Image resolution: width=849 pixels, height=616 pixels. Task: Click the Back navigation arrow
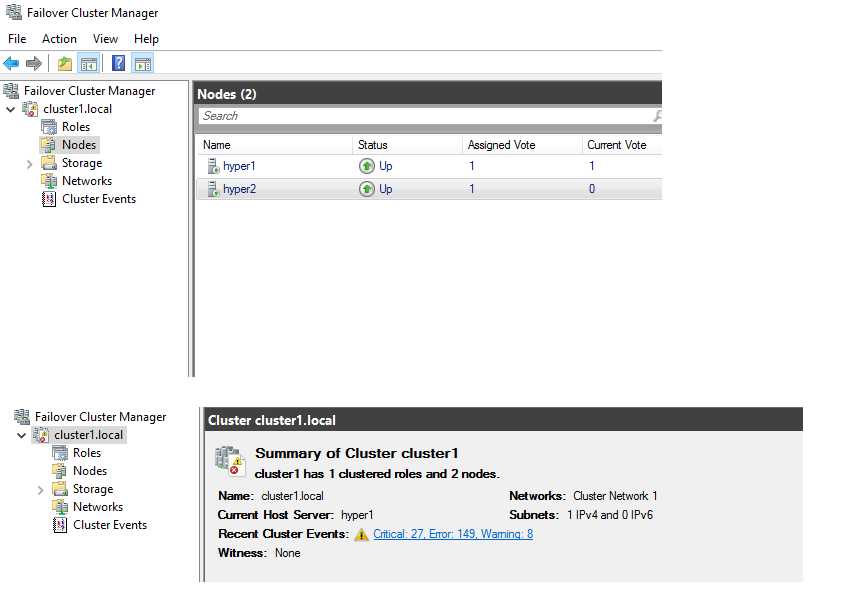12,63
